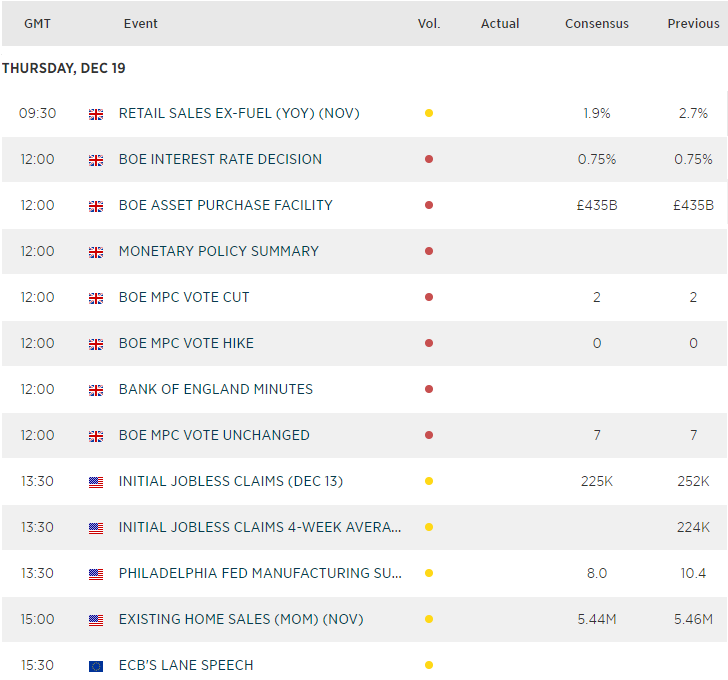This screenshot has width=728, height=680.
Task: Select the Initial Jobless Claims 4-Week Average row
Action: click(x=260, y=527)
